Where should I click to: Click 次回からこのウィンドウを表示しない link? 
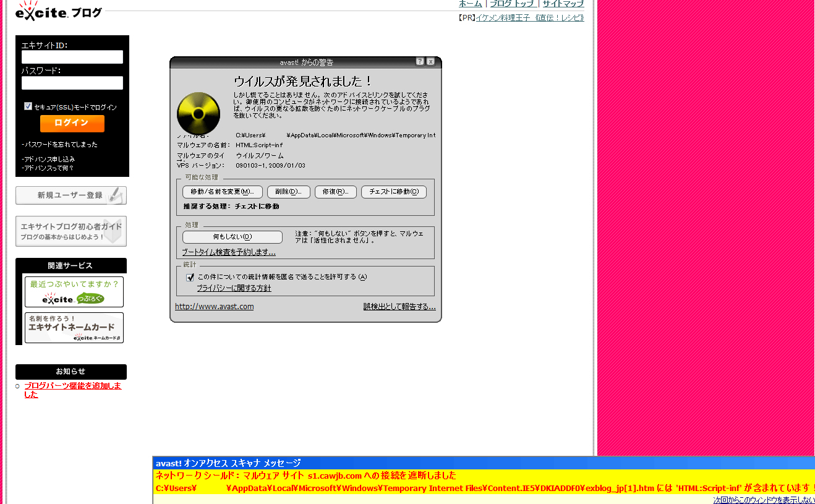click(764, 500)
